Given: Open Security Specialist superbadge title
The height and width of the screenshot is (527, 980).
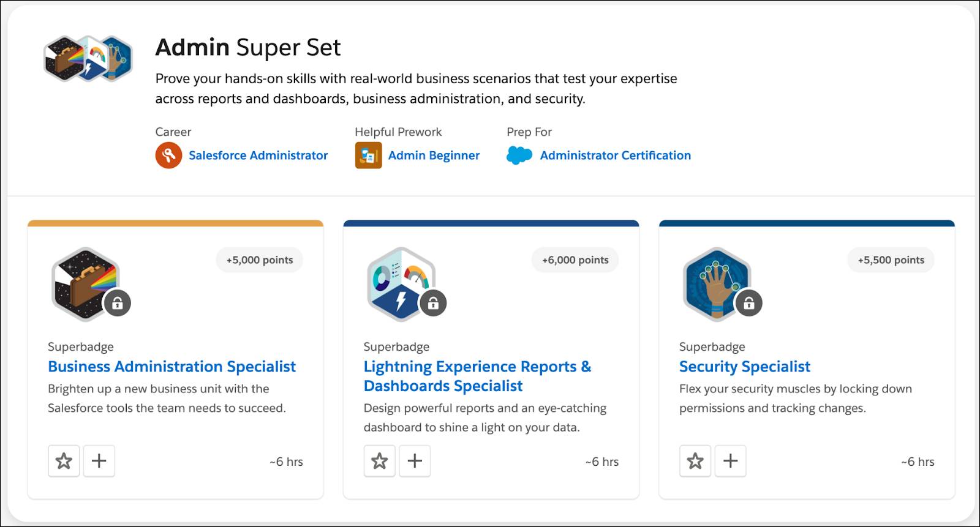Looking at the screenshot, I should click(x=745, y=367).
